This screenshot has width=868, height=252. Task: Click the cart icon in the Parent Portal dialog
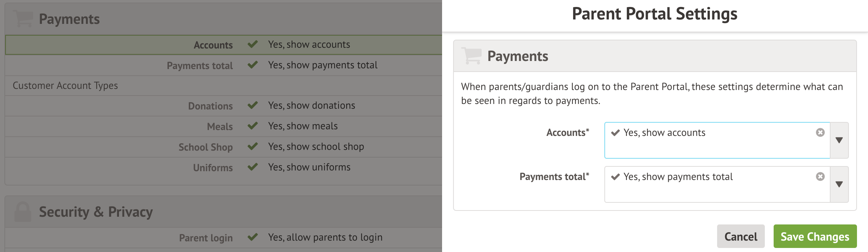point(471,56)
